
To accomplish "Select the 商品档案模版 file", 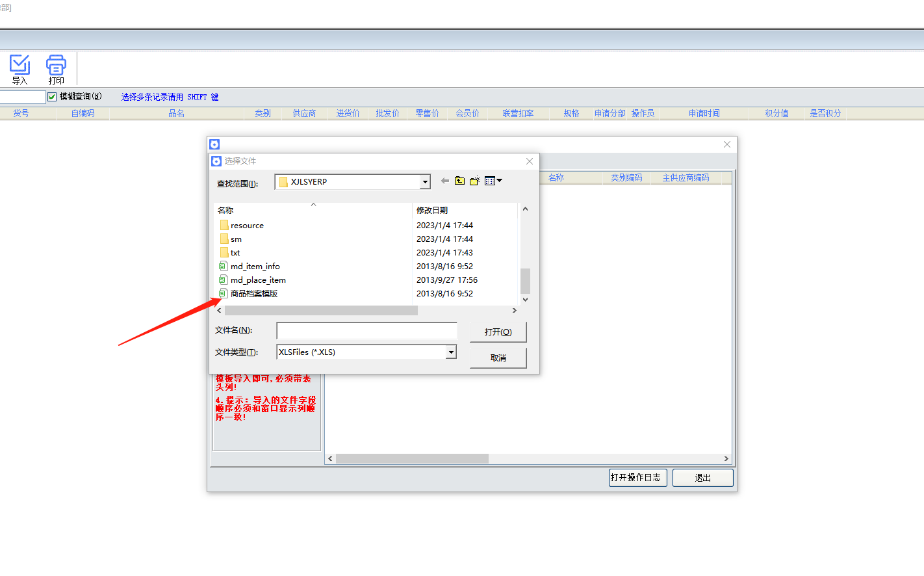I will (248, 294).
